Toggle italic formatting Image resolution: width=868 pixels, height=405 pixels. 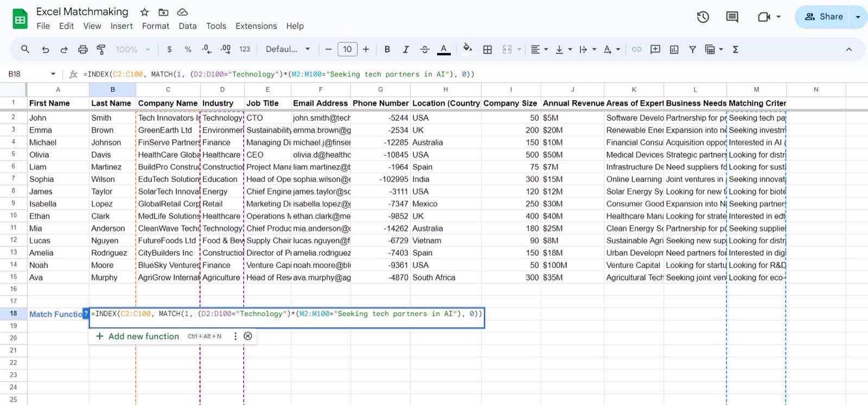pos(406,49)
